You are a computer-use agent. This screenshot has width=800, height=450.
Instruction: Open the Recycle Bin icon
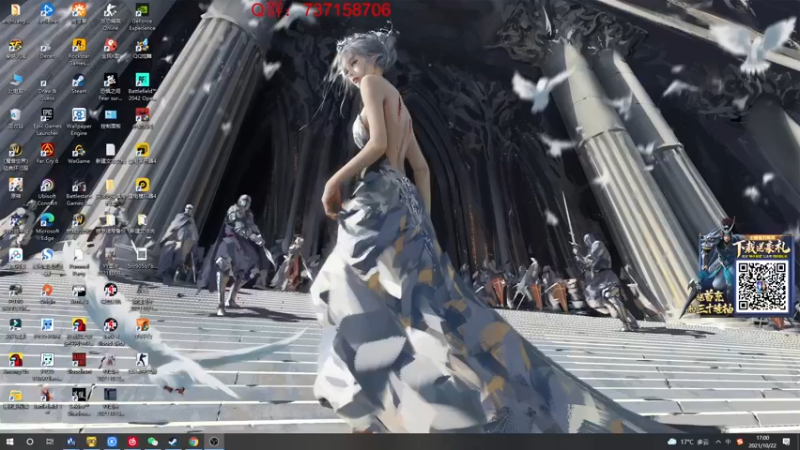[x=15, y=118]
